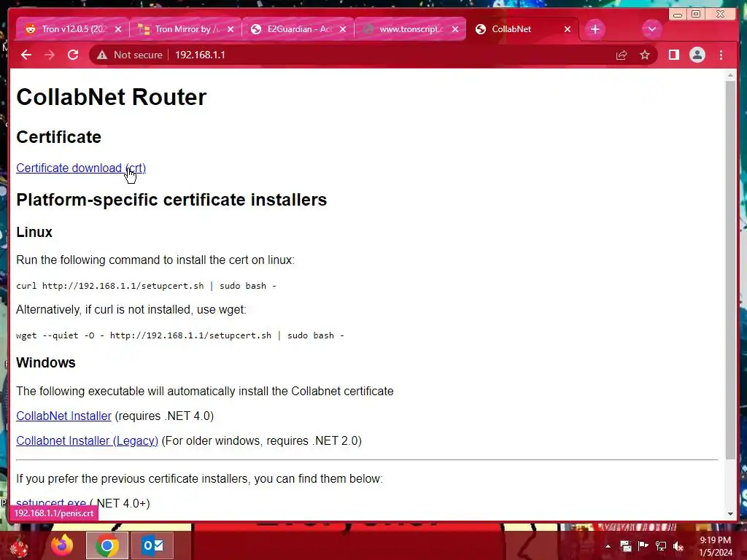This screenshot has height=560, width=747.
Task: Click the scrollbar up arrow
Action: 730,75
